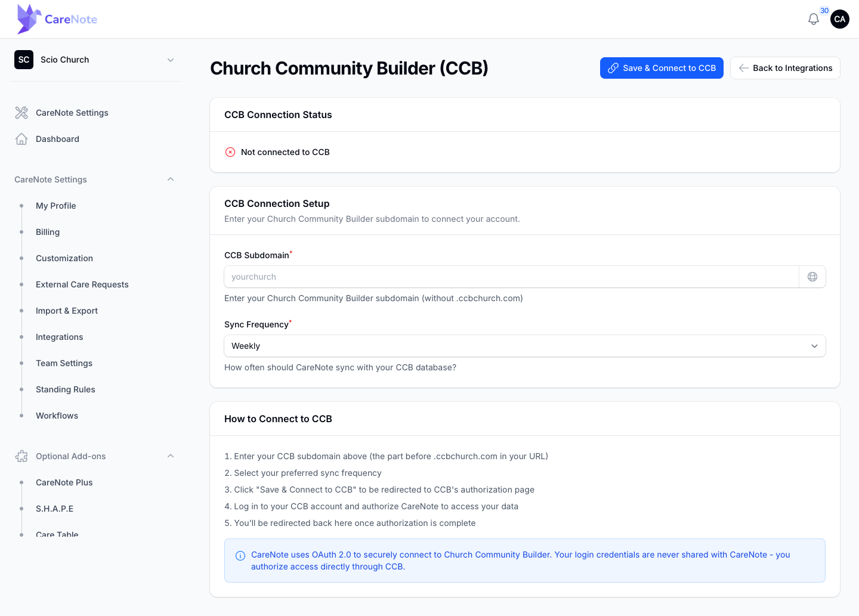Image resolution: width=859 pixels, height=616 pixels.
Task: Click the Church Community Builder (CCB) heading
Action: [349, 68]
